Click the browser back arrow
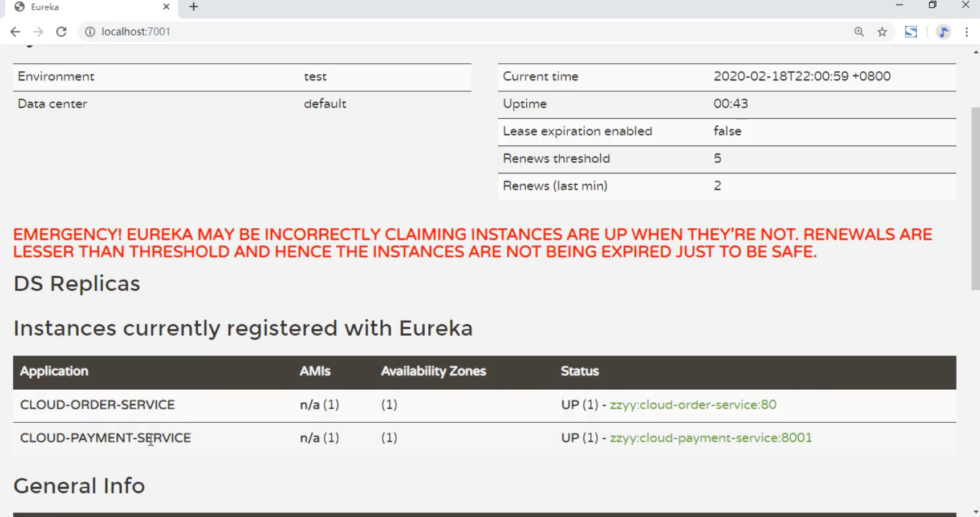Screen dimensions: 980x517 click(15, 32)
